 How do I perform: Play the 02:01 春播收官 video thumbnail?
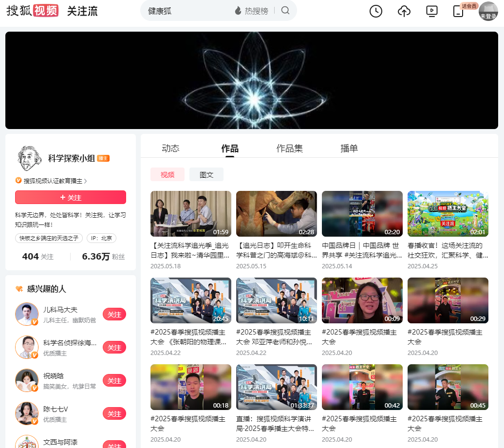point(448,214)
